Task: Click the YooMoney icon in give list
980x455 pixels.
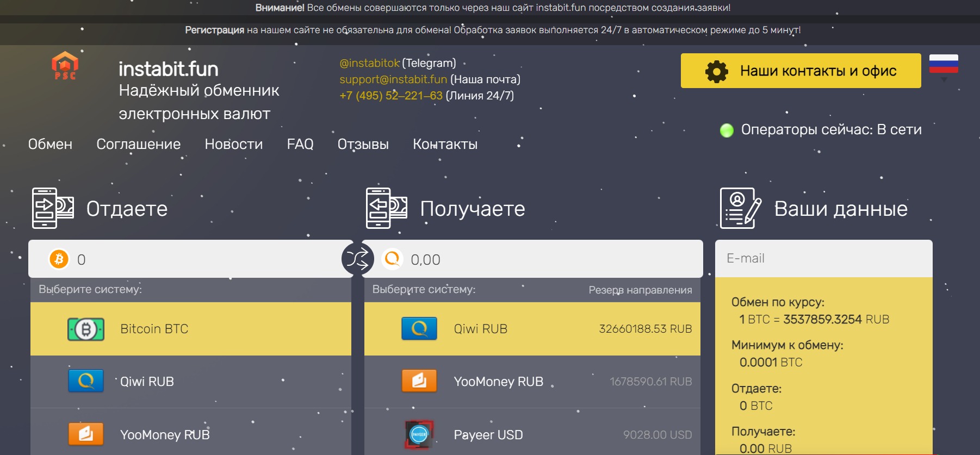Action: pos(86,434)
